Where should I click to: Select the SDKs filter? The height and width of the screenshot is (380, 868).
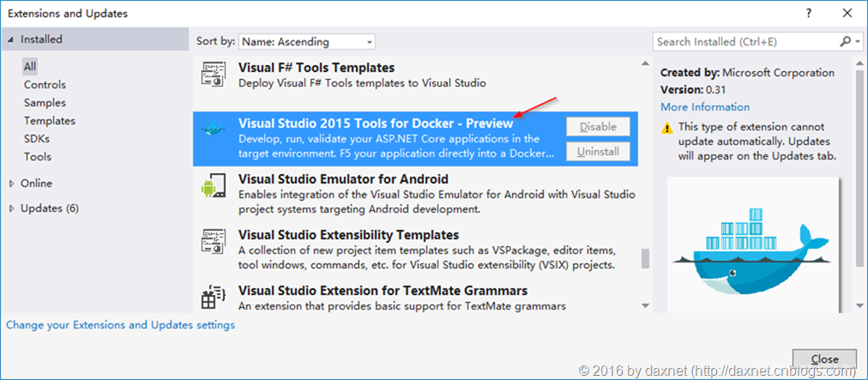click(x=37, y=138)
